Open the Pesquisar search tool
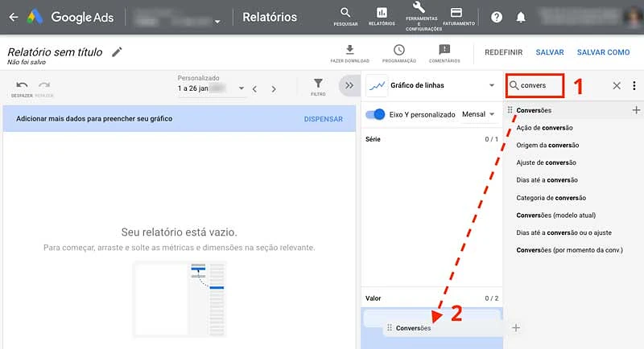 [345, 17]
